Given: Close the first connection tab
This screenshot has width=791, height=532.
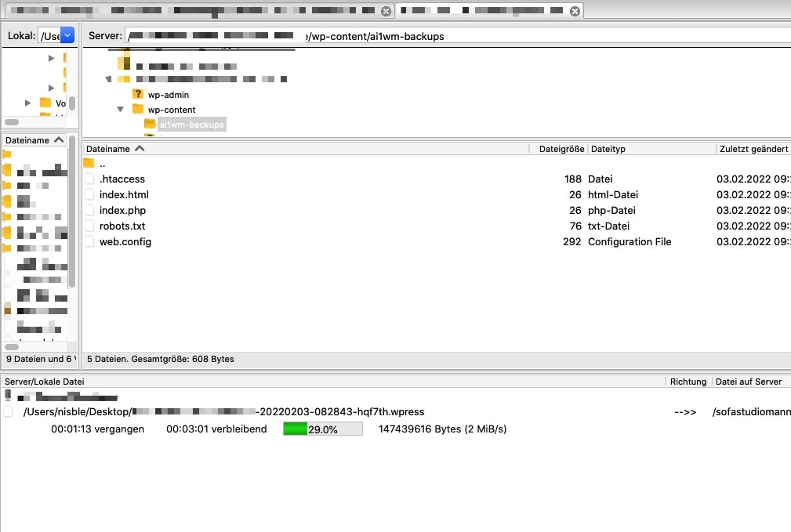Looking at the screenshot, I should click(x=386, y=11).
